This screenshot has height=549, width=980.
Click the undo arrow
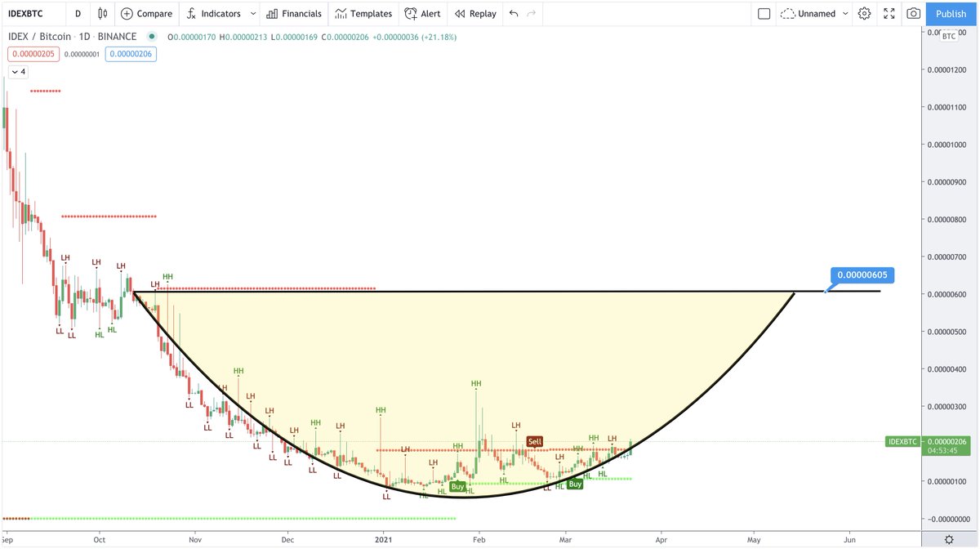(513, 13)
